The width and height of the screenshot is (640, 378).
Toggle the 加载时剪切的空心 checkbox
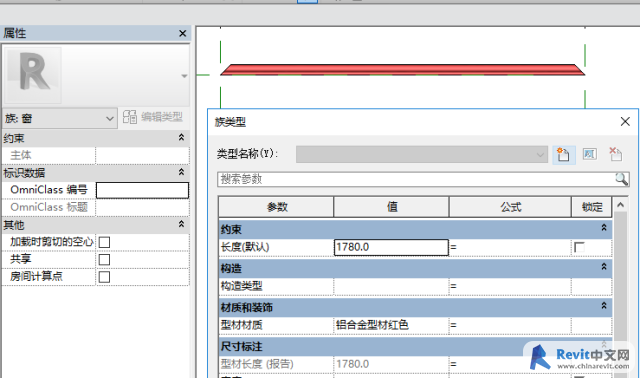(104, 242)
